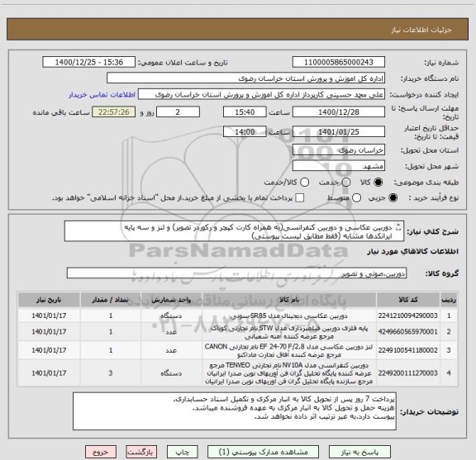Image resolution: width=476 pixels, height=460 pixels.
Task: Click the STW metal camera tripod item name
Action: tap(289, 332)
